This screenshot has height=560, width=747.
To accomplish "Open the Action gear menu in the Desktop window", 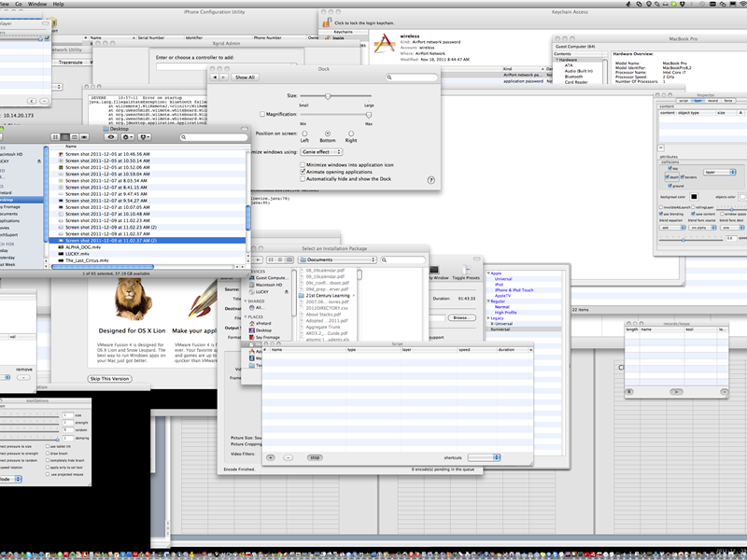I will click(127, 136).
